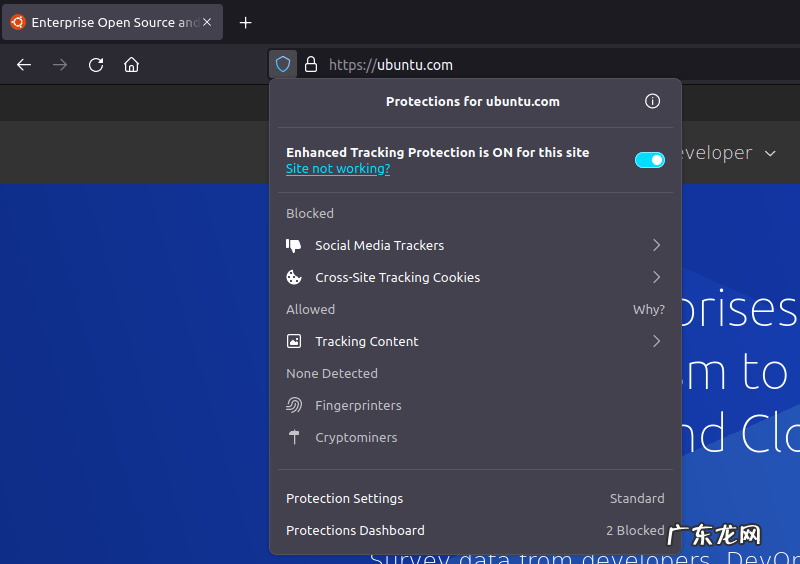Turn off Enhanced Tracking Protection toggle
This screenshot has width=800, height=564.
click(x=649, y=160)
